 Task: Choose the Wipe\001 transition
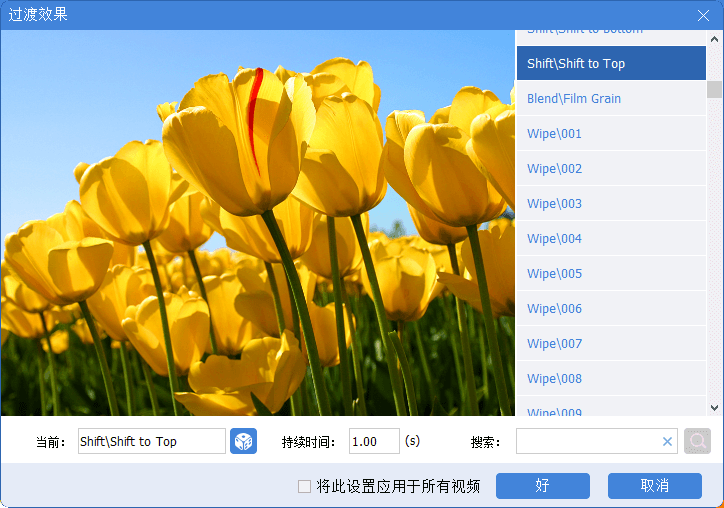coord(611,133)
